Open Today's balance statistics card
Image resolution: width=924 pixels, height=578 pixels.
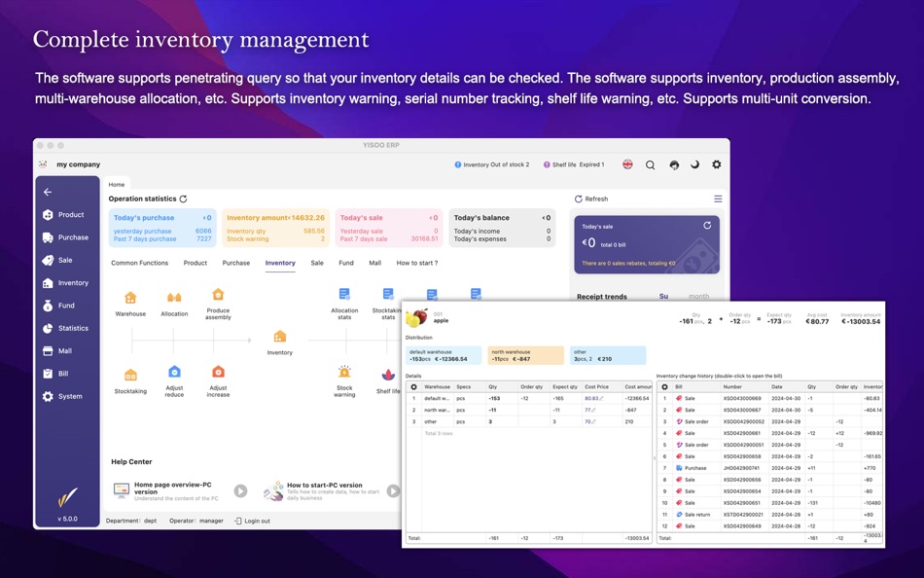click(x=502, y=228)
